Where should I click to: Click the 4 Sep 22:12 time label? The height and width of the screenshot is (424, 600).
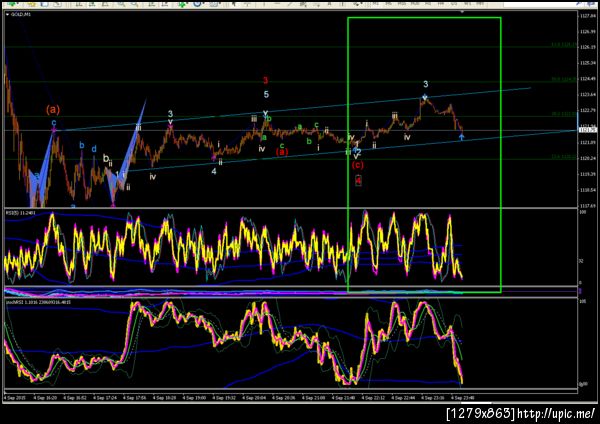pyautogui.click(x=374, y=398)
